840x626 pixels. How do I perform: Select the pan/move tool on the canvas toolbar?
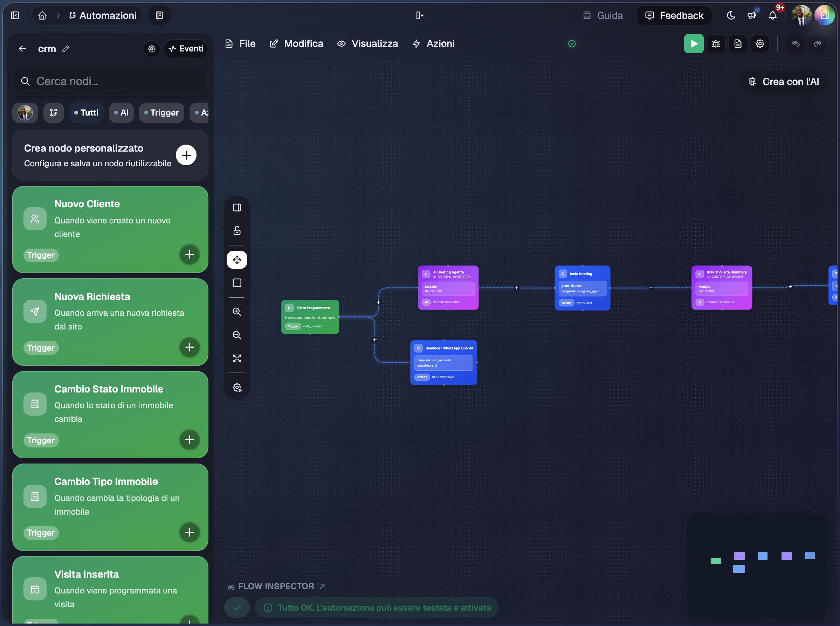[237, 259]
